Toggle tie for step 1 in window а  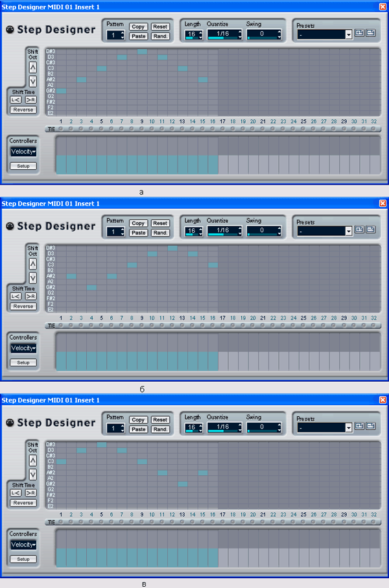(61, 128)
